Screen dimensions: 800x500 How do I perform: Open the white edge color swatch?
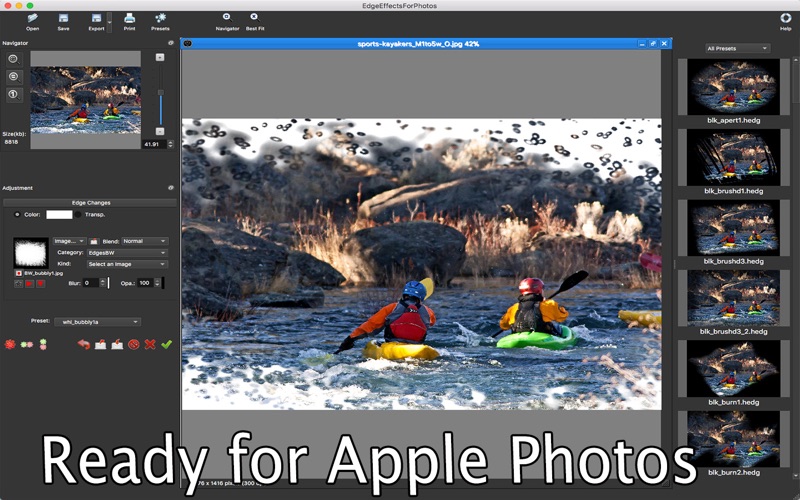59,215
